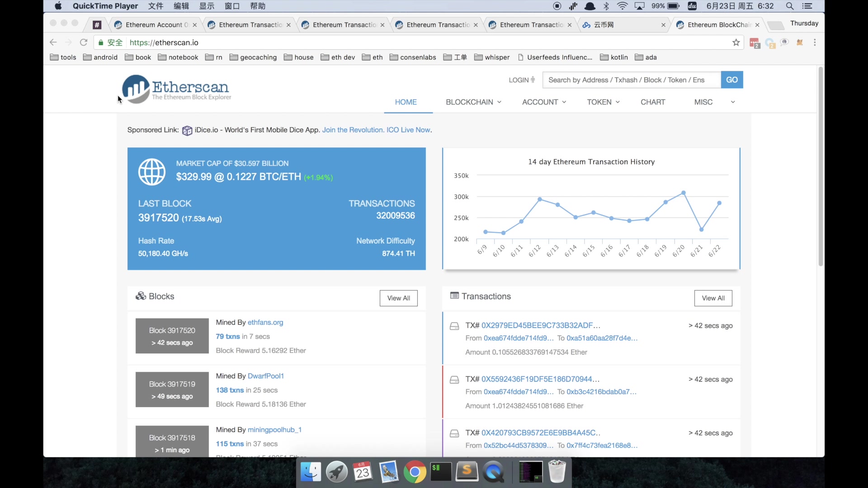The height and width of the screenshot is (488, 868).
Task: Select the HOME navigation tab
Action: (x=406, y=102)
